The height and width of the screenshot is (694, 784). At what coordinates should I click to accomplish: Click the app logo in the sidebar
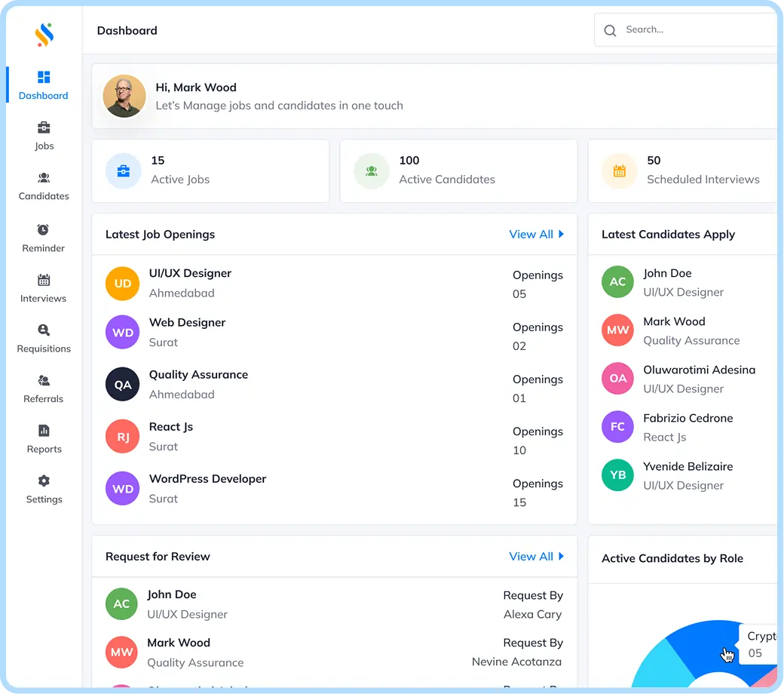[44, 35]
